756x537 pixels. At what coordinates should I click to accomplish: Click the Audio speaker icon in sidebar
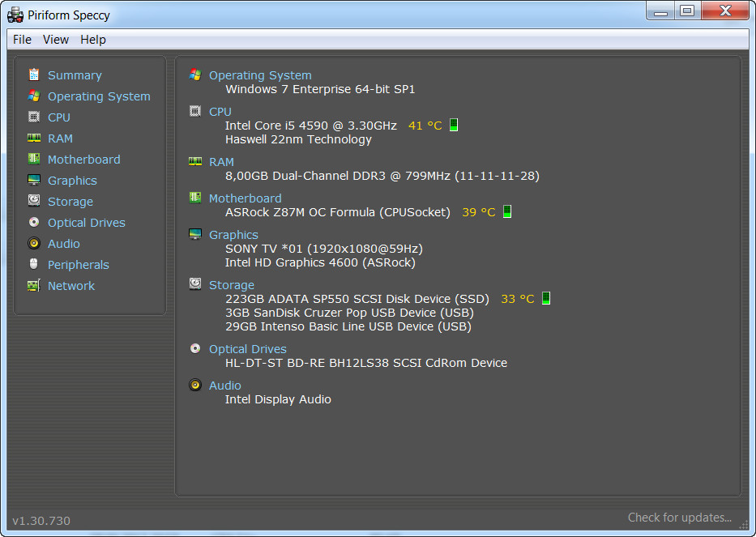(x=34, y=243)
